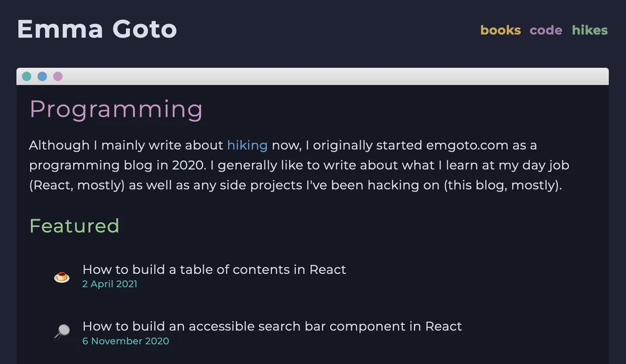Click the magnifying glass emoji icon
The image size is (626, 364).
(62, 332)
